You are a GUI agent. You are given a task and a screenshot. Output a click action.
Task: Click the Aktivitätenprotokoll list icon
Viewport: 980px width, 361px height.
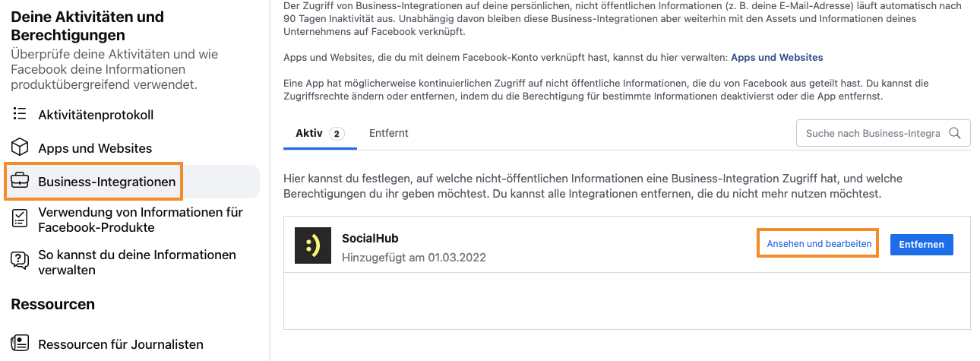pos(20,115)
